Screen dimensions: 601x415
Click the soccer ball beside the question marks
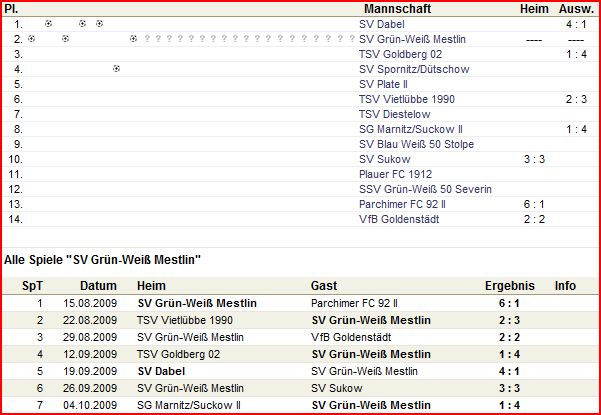pos(133,38)
